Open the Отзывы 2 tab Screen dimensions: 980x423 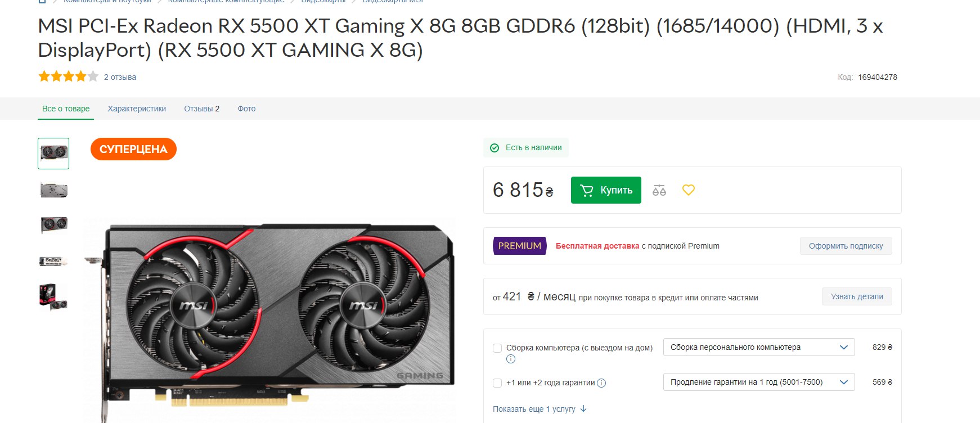[201, 109]
